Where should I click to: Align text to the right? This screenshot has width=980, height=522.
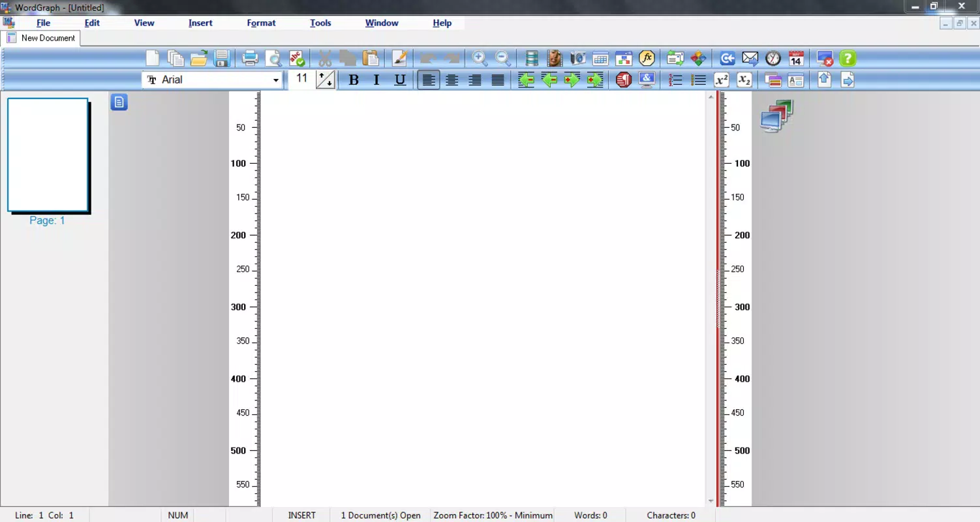click(475, 80)
